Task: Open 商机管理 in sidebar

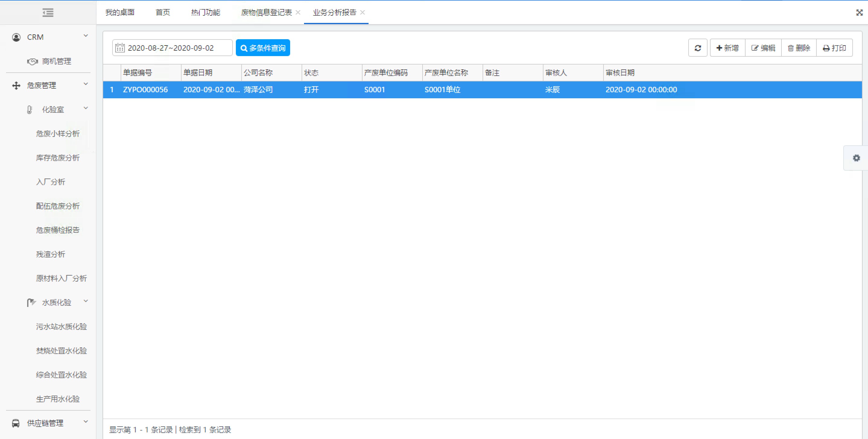Action: (57, 61)
